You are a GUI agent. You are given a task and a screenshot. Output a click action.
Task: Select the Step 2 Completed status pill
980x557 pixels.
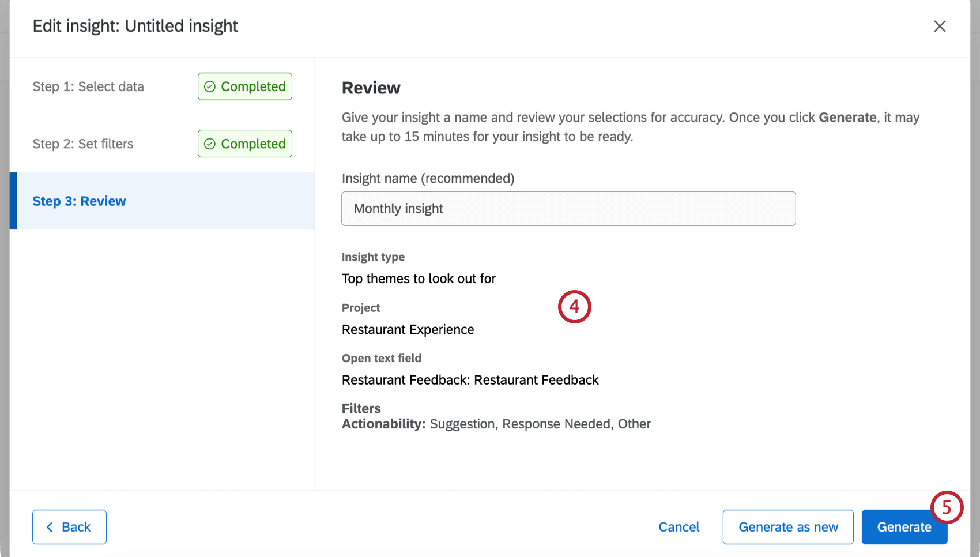click(x=244, y=144)
